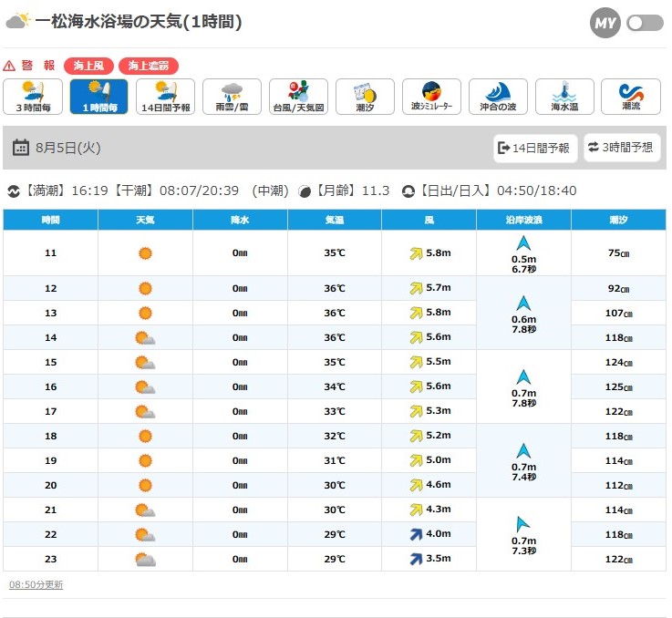Click the 警報 warning triangle icon

[x=9, y=66]
